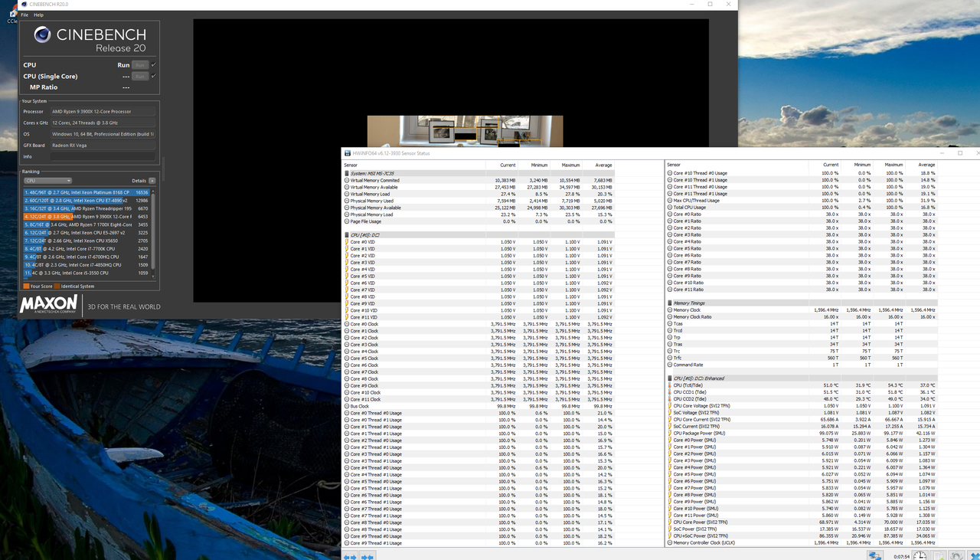This screenshot has height=560, width=980.
Task: Click the CPU CCD1 (Tdie) temperature icon
Action: (670, 392)
